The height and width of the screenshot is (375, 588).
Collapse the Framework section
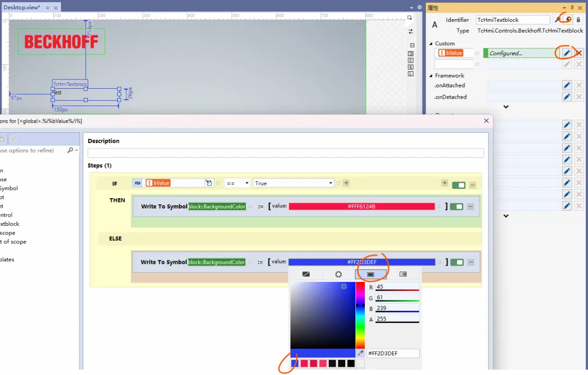(x=431, y=75)
